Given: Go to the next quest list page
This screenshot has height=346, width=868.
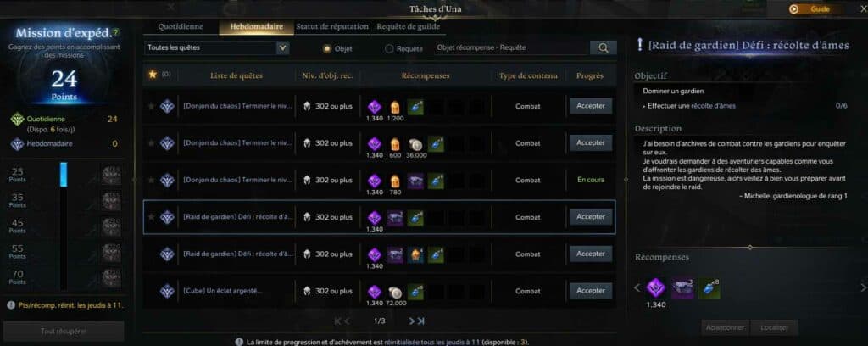Looking at the screenshot, I should pyautogui.click(x=412, y=321).
